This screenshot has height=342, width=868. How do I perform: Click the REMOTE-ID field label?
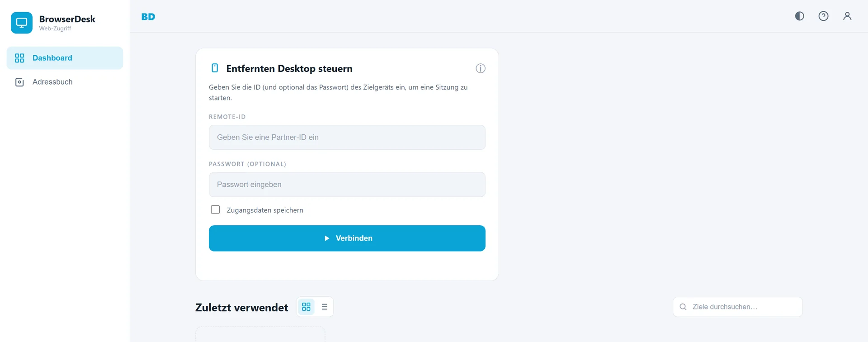[x=227, y=117]
